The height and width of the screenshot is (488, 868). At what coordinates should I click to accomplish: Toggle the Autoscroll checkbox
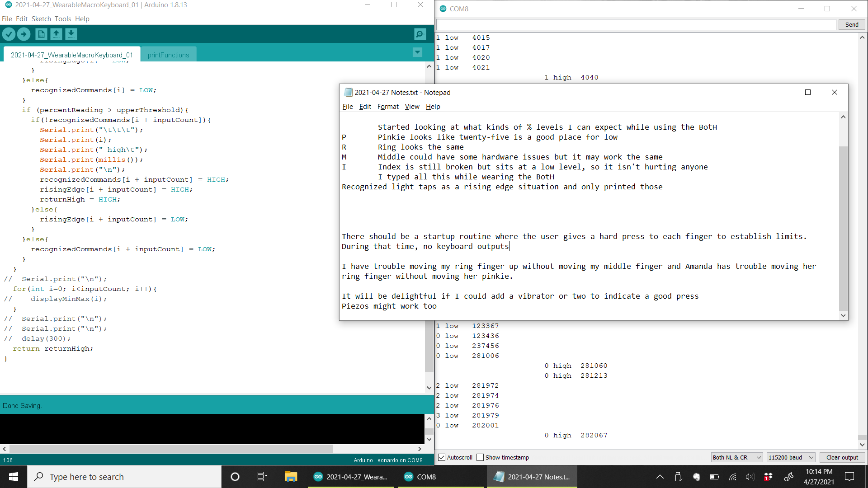pyautogui.click(x=442, y=457)
